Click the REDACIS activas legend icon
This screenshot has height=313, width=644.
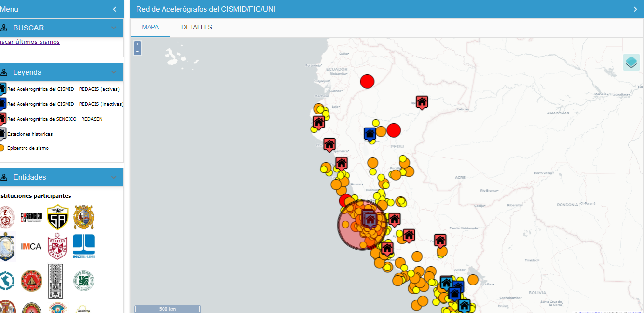click(2, 88)
